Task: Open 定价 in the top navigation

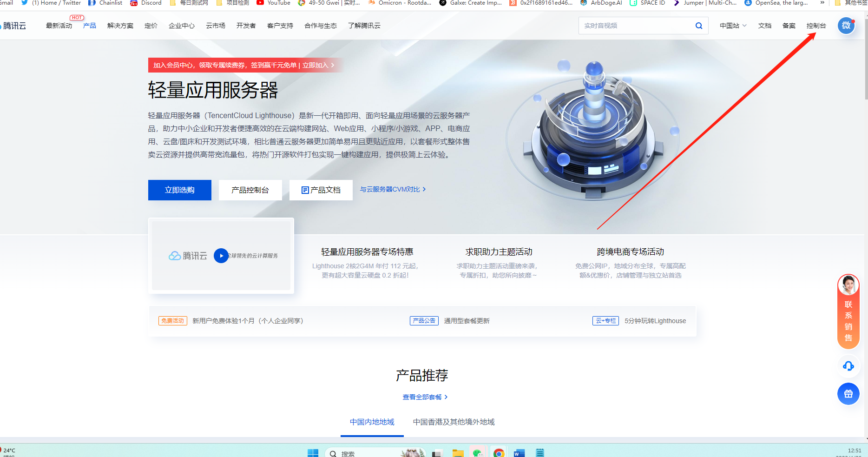Action: pos(151,26)
